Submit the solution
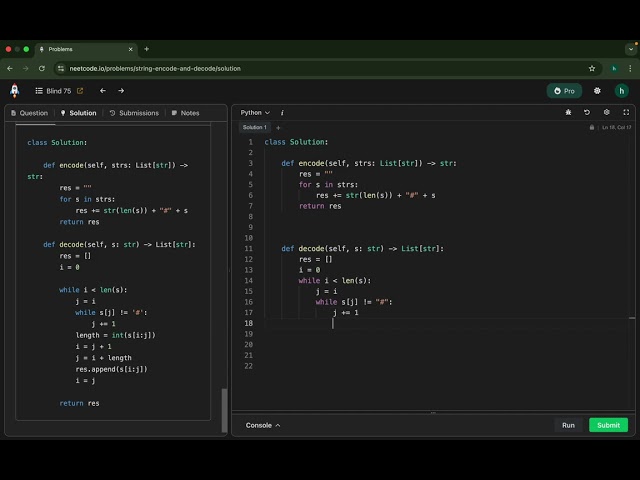Image resolution: width=640 pixels, height=480 pixels. tap(608, 425)
